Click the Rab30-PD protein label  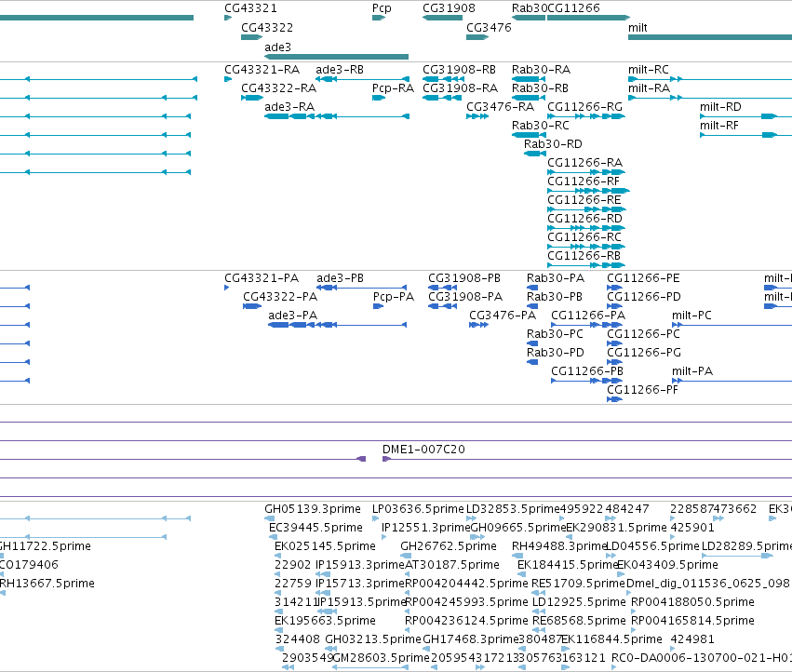click(556, 353)
